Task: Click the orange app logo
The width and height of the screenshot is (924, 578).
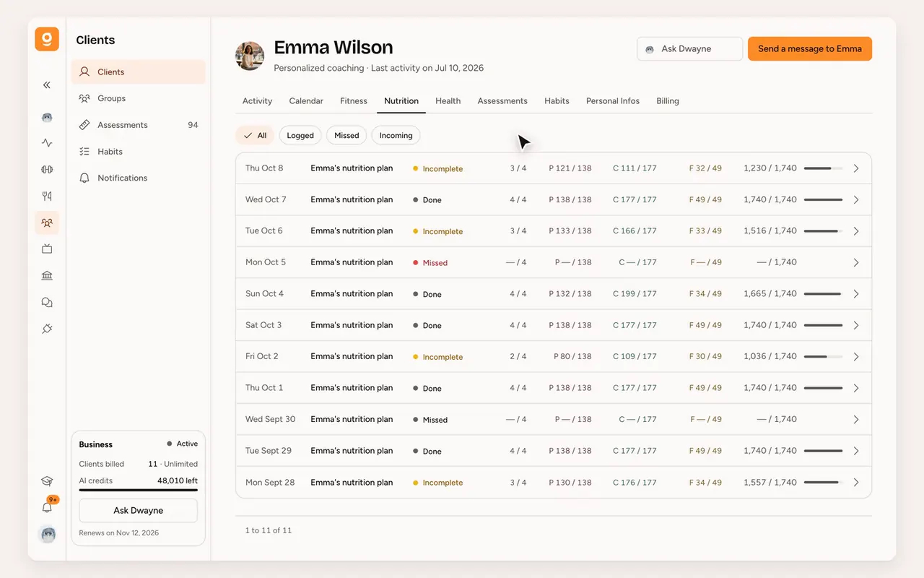Action: click(47, 39)
